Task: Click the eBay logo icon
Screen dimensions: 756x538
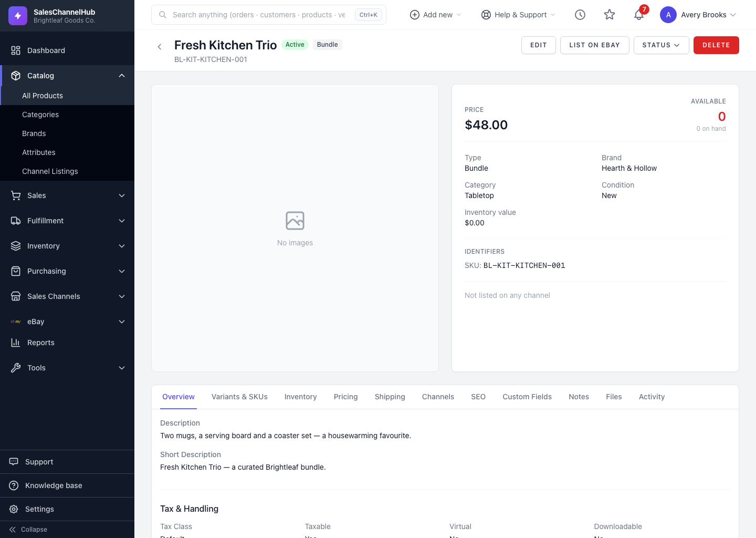Action: tap(16, 322)
